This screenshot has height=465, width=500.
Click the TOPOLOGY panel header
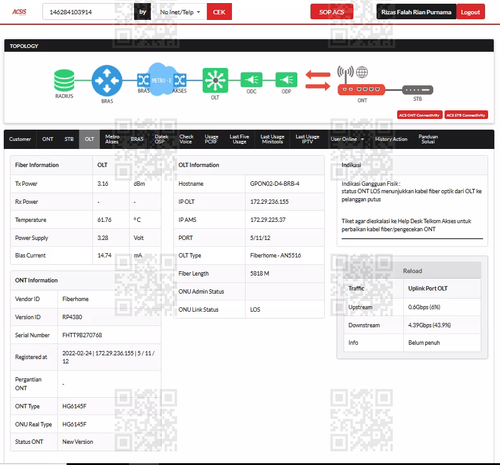(x=249, y=46)
